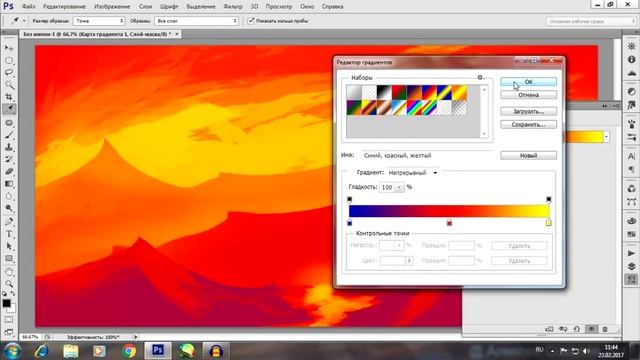
Task: Select the History Brush tool
Action: tap(9, 159)
